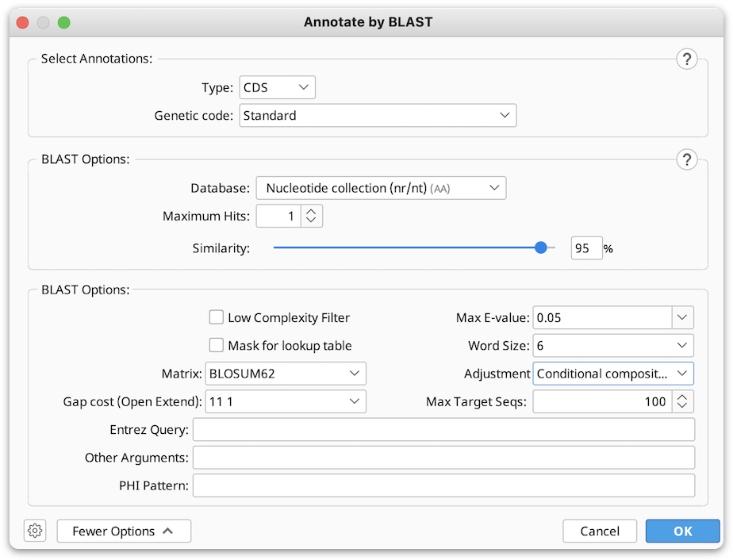Open the Adjustment dropdown
733x560 pixels.
(613, 374)
